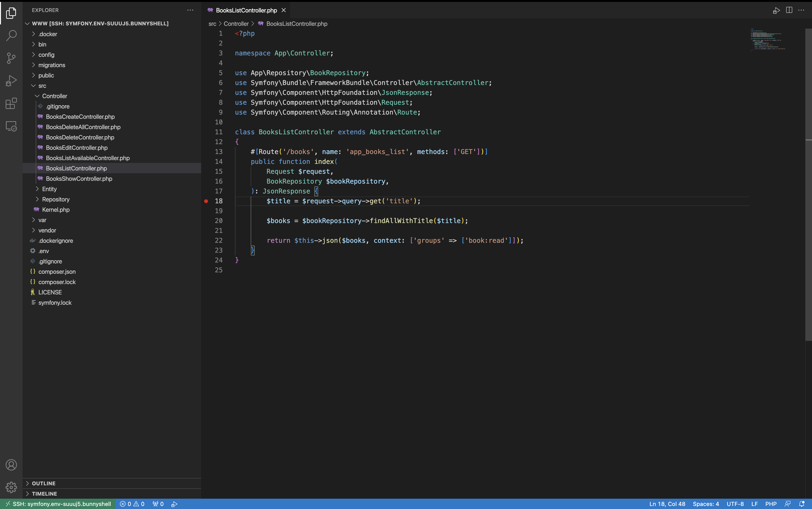The image size is (812, 509).
Task: Open editor More Actions ellipsis
Action: pos(802,10)
